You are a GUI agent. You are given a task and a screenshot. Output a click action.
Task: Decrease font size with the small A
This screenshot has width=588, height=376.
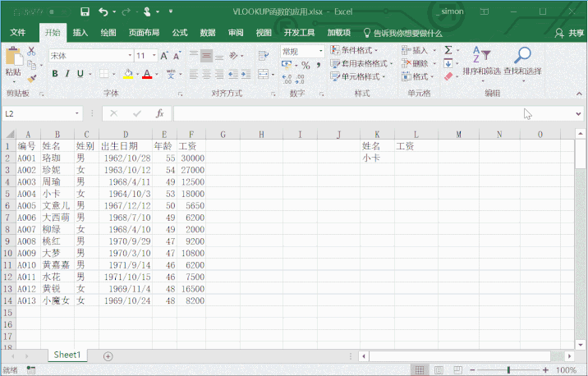177,56
